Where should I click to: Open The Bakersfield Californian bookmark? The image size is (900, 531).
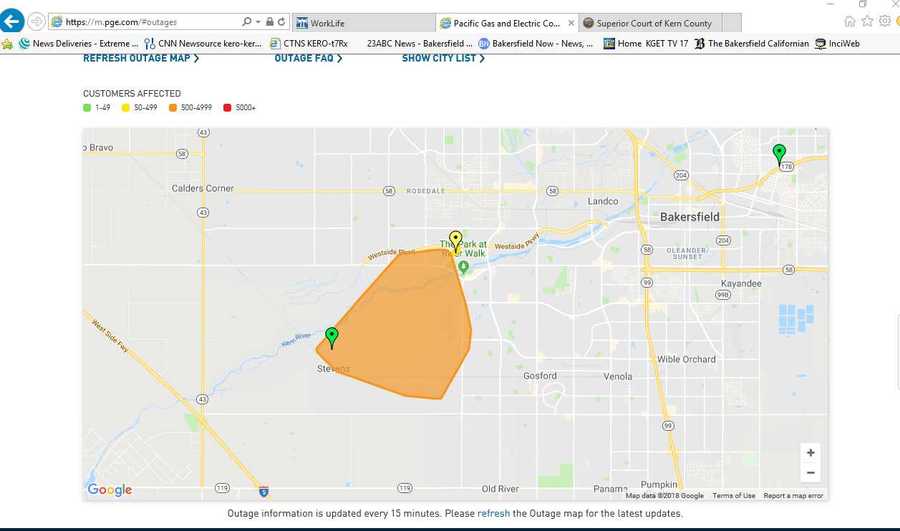click(751, 43)
